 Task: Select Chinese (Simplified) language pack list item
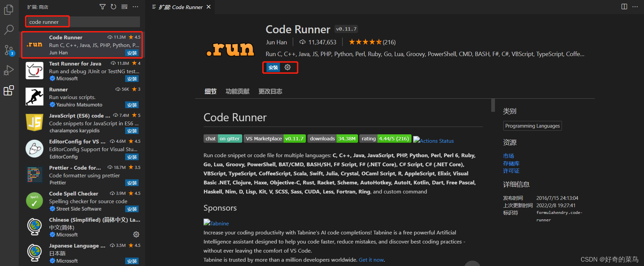82,227
